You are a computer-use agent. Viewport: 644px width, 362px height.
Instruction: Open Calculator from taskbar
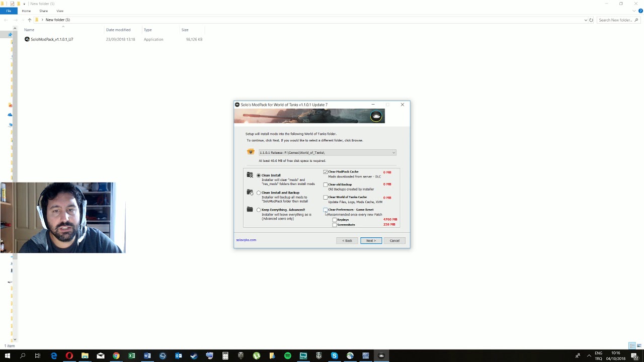click(x=225, y=356)
